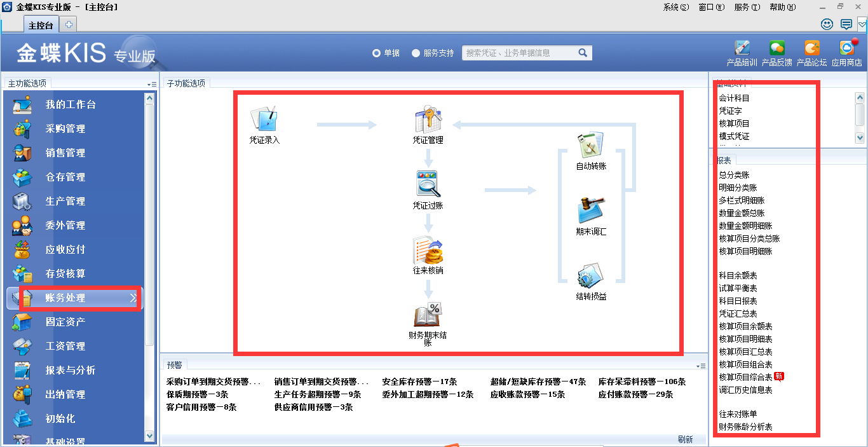
Task: Open the 总分类账 general ledger report
Action: click(734, 175)
